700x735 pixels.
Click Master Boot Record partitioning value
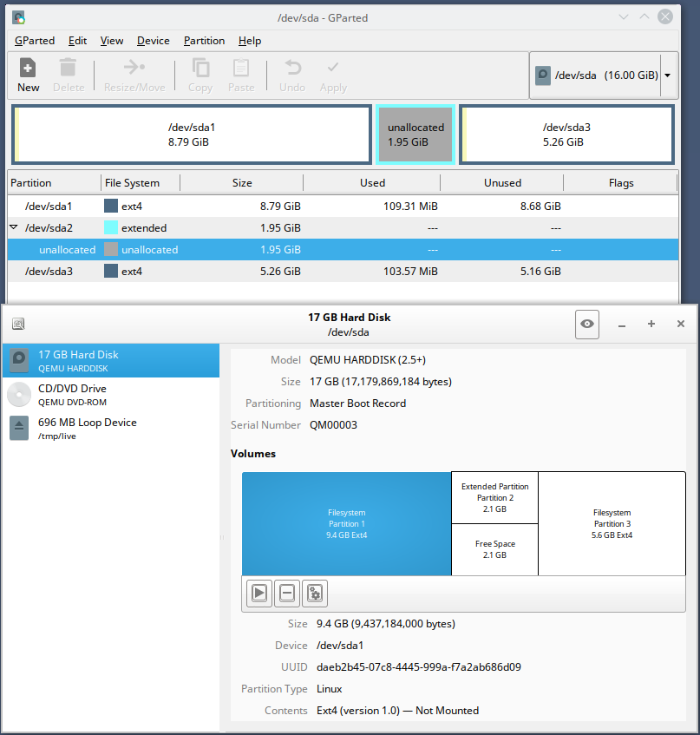[358, 404]
